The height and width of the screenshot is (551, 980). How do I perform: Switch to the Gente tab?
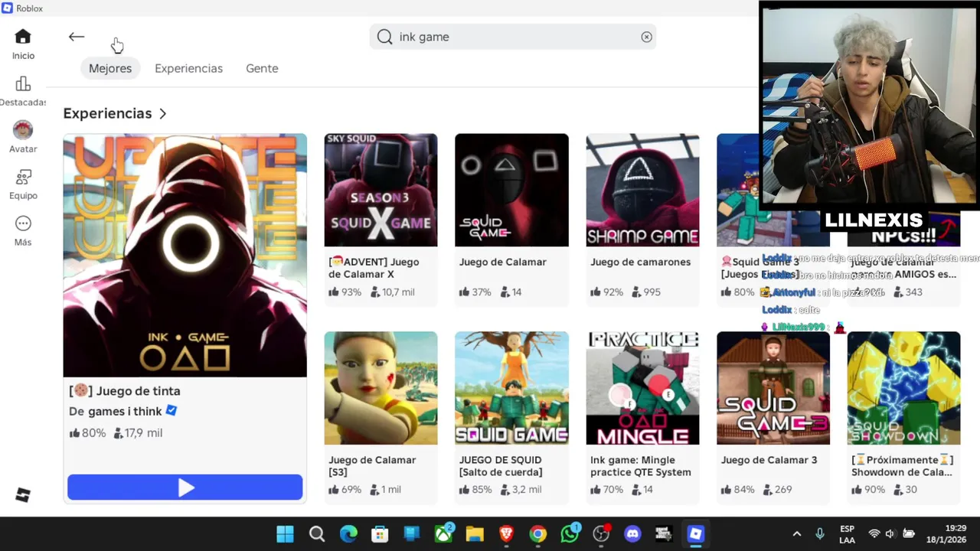coord(262,68)
